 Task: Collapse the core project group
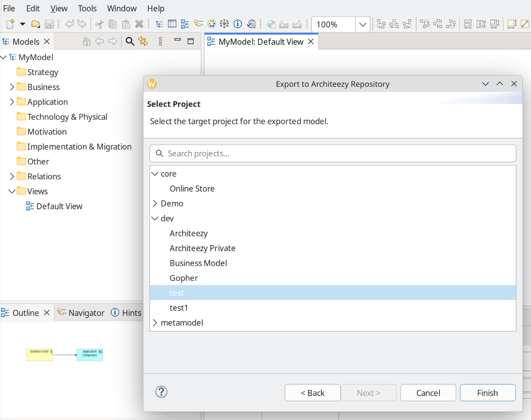[x=155, y=174]
